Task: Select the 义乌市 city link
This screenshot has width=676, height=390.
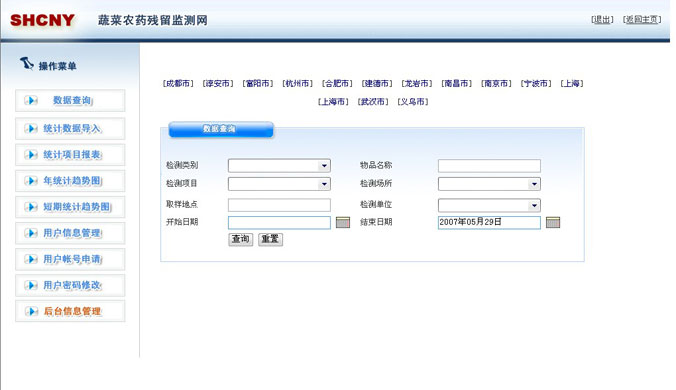Action: click(413, 102)
